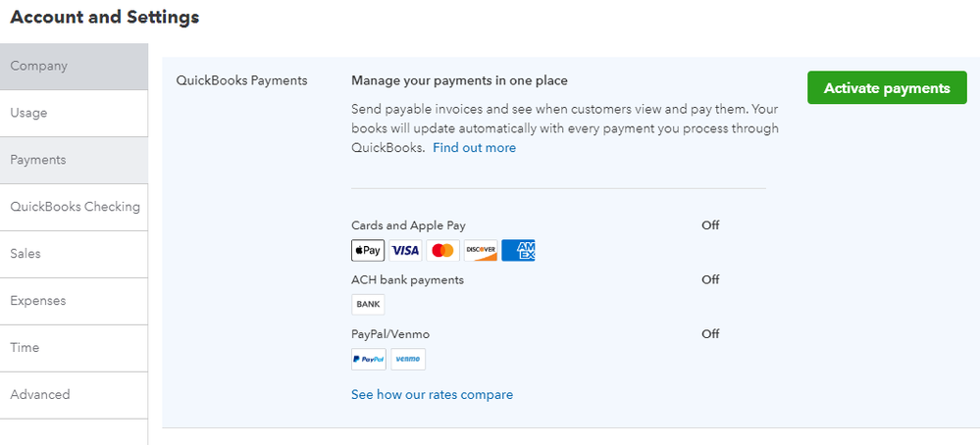
Task: Click the Discover card icon
Action: 480,251
